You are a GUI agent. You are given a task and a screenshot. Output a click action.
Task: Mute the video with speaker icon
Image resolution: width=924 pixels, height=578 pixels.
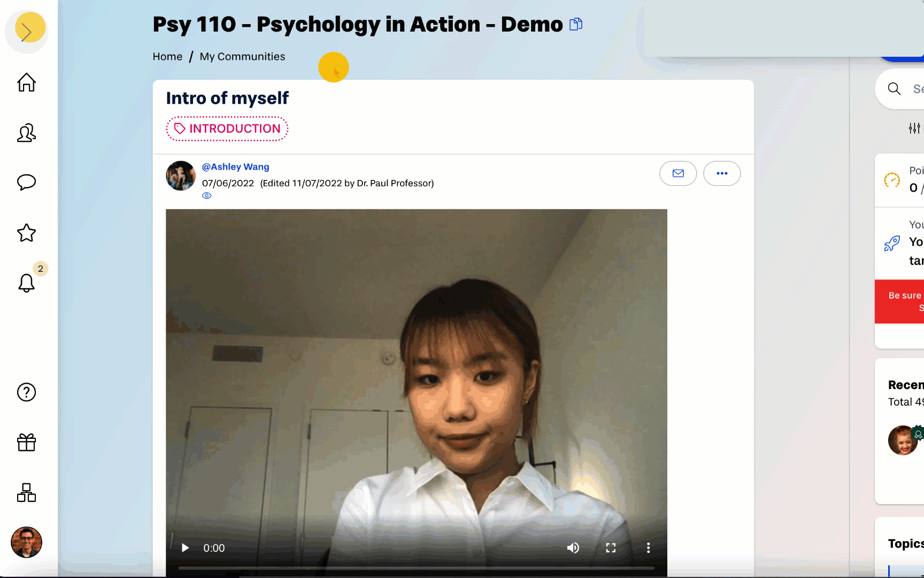pyautogui.click(x=573, y=548)
